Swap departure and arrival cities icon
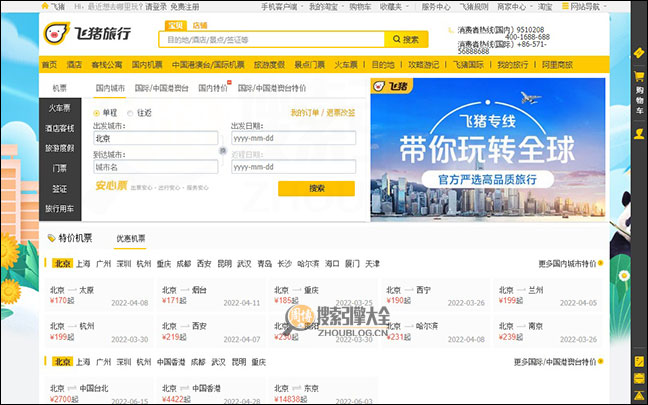 [223, 151]
